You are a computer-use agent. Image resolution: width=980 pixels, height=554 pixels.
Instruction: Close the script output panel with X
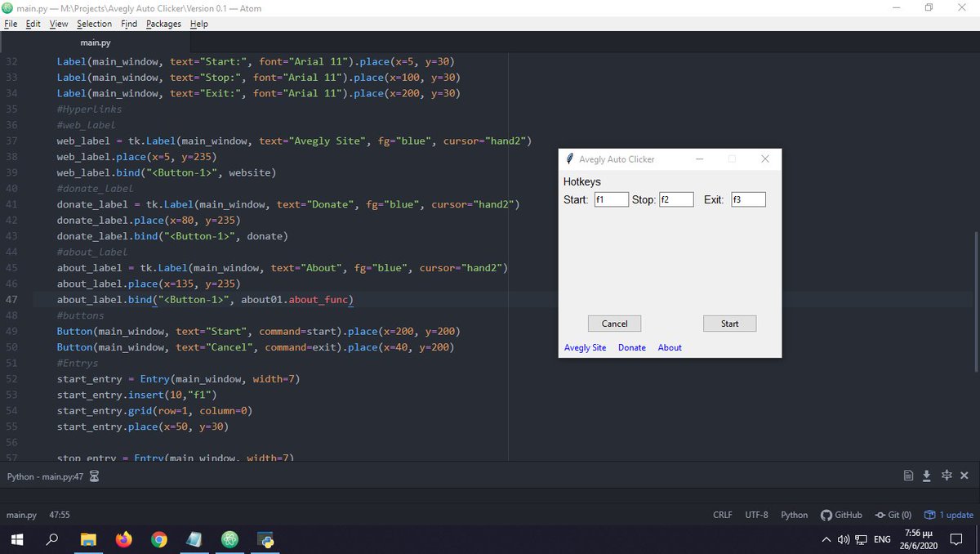pyautogui.click(x=964, y=476)
